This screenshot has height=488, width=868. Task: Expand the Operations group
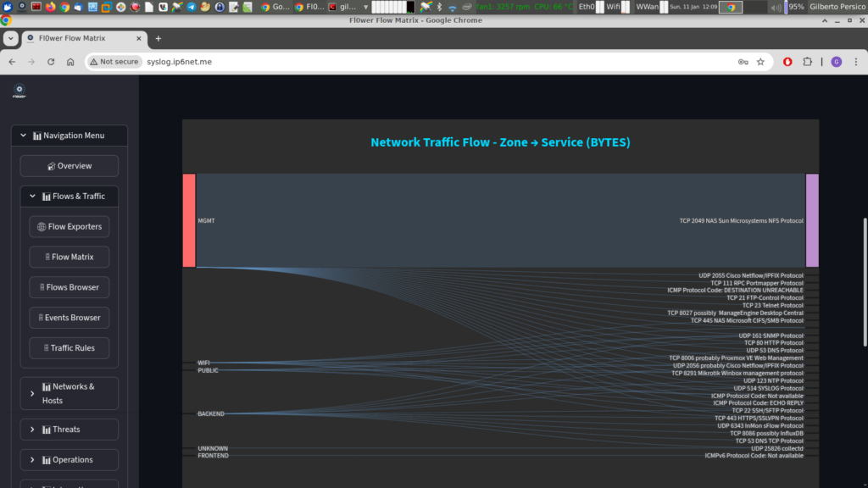coord(70,460)
